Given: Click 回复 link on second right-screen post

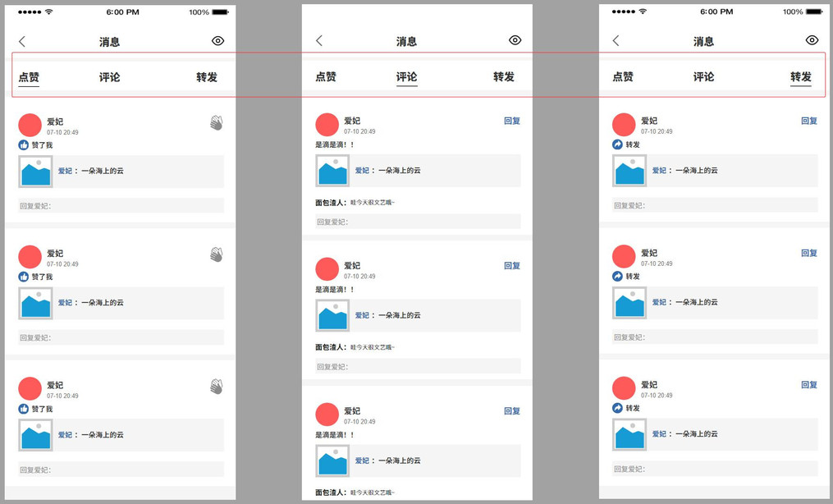Looking at the screenshot, I should coord(809,253).
